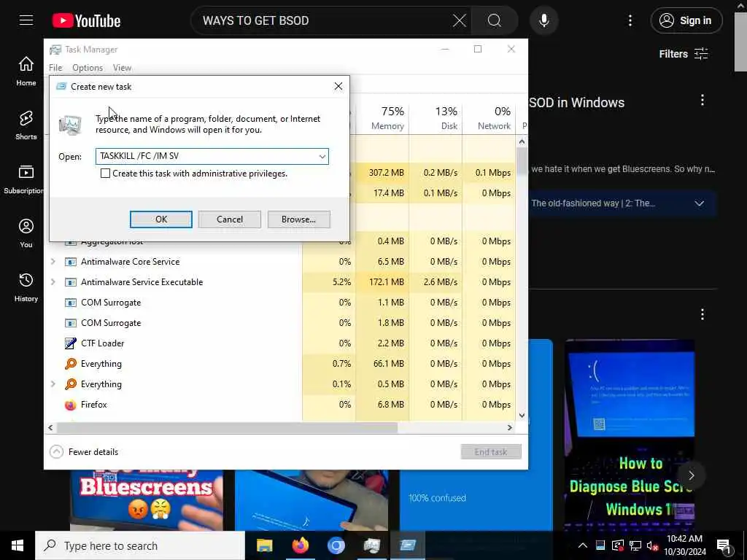Open the Bluescreens short thumbnail
Viewport: 747px width, 560px height.
tap(146, 500)
